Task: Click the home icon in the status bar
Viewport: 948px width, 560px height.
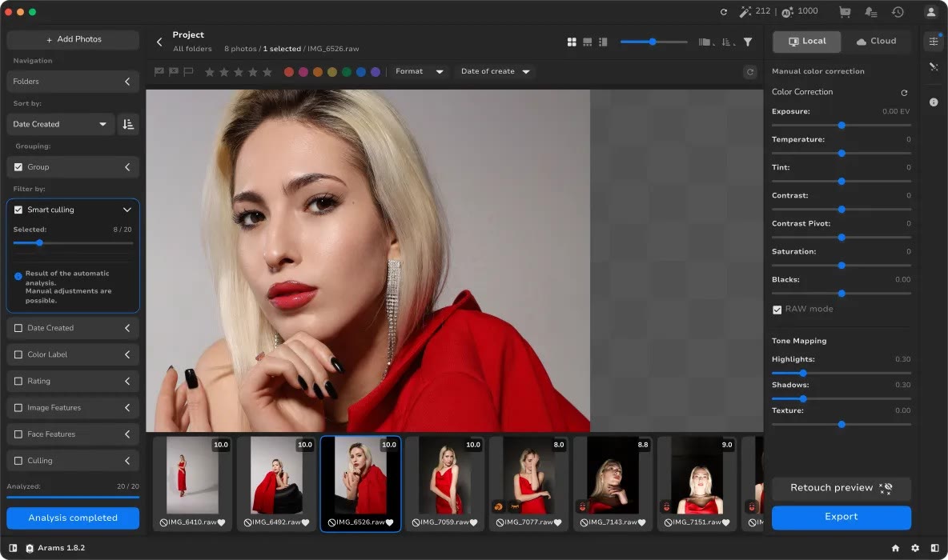Action: (x=895, y=548)
